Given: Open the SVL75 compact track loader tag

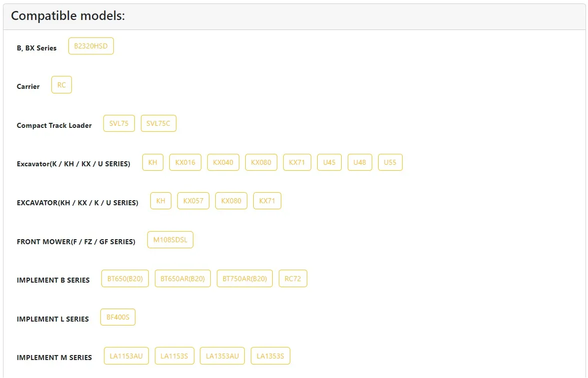Looking at the screenshot, I should coord(119,123).
